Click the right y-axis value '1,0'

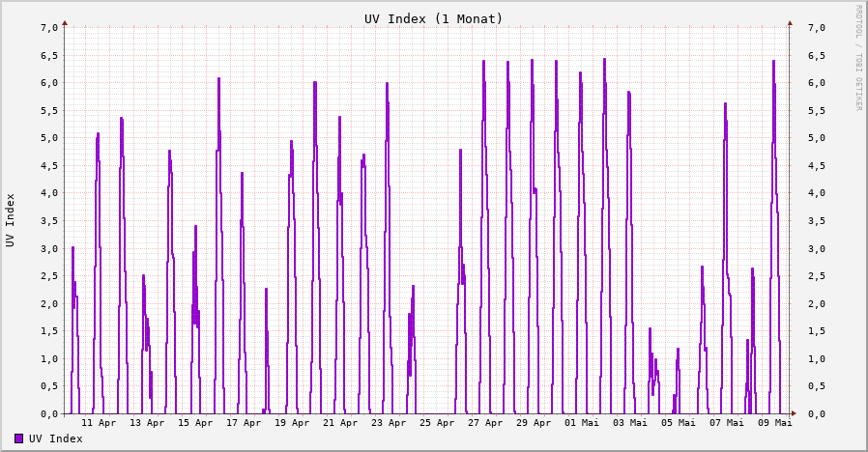point(817,358)
